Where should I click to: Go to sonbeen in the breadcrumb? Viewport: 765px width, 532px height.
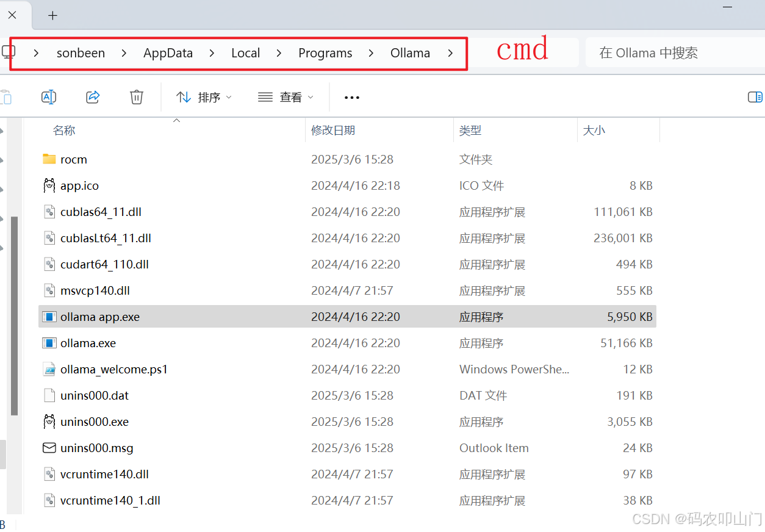[81, 53]
